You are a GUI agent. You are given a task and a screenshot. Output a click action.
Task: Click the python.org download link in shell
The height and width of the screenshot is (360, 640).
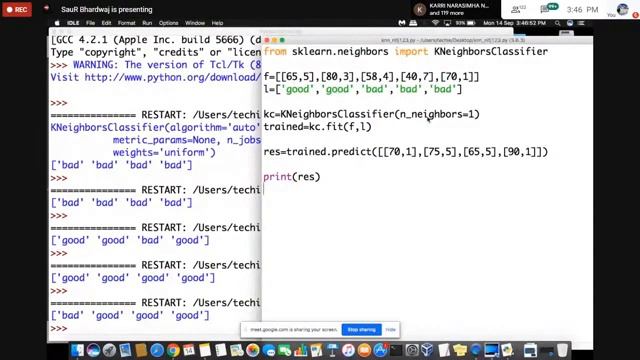[172, 77]
